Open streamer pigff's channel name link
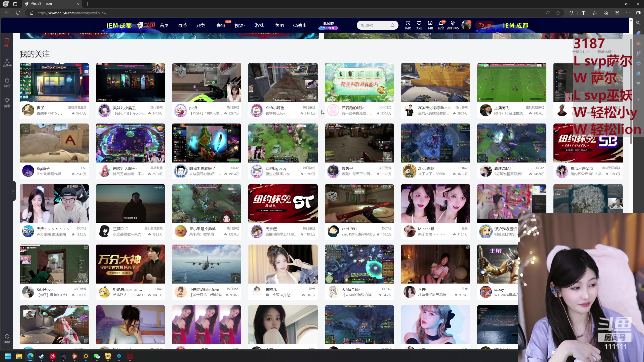This screenshot has height=362, width=644. point(193,108)
